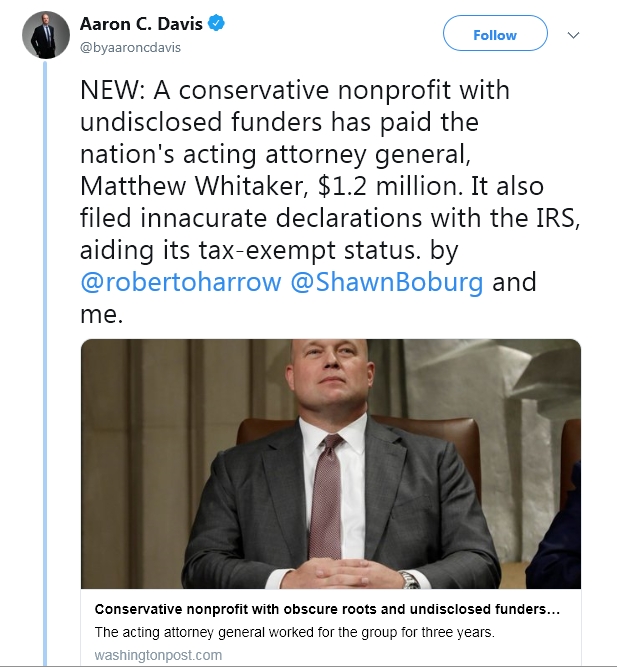Open the @robertoharrow mention
This screenshot has width=617, height=667.
[x=180, y=282]
